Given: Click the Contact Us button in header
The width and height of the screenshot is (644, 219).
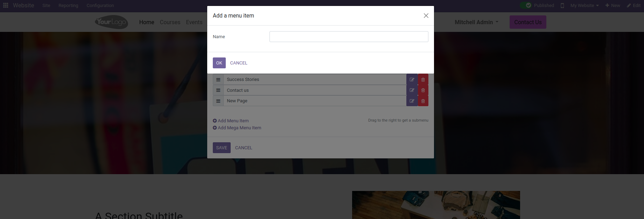Looking at the screenshot, I should pos(528,22).
